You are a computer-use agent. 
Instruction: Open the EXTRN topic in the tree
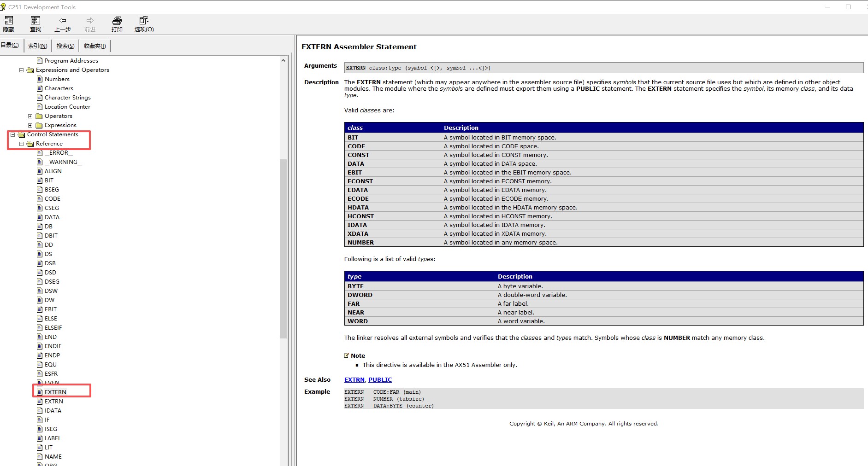[x=54, y=402]
